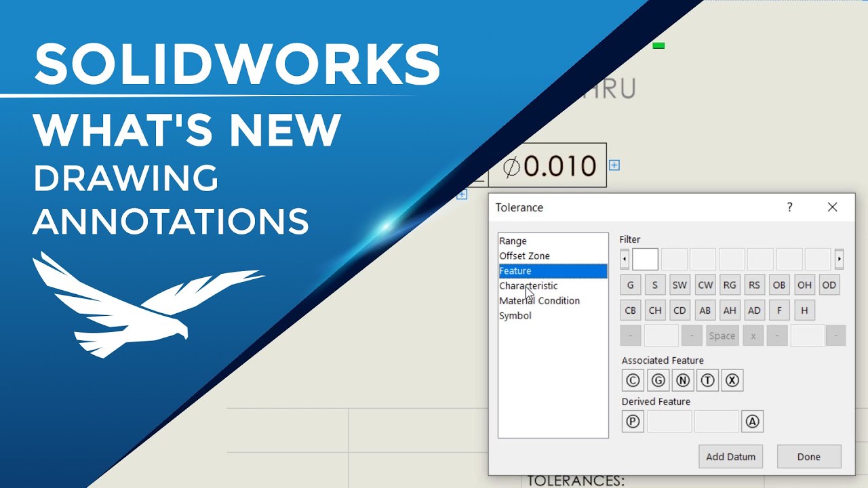868x488 pixels.
Task: Select the highlighted Feature list item
Action: [553, 271]
